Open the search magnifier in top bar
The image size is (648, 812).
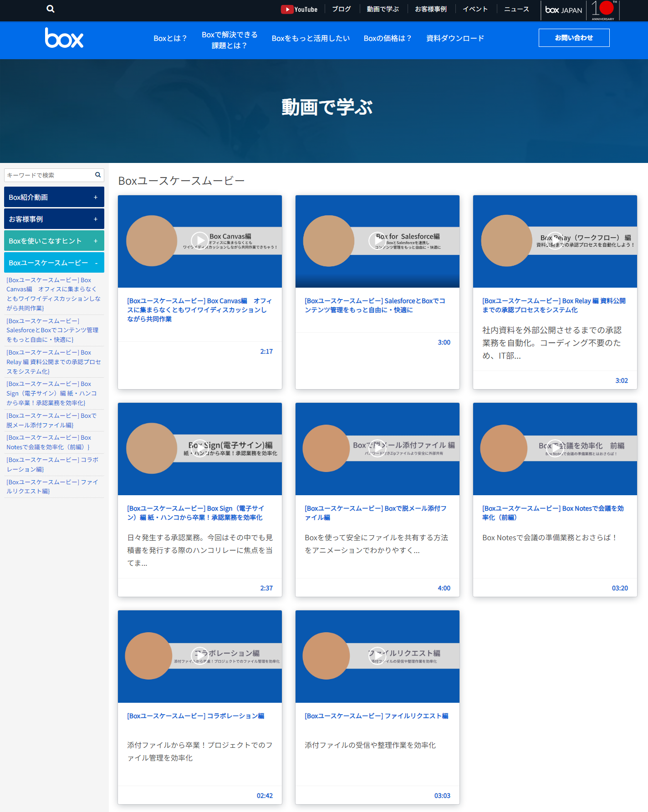[51, 9]
